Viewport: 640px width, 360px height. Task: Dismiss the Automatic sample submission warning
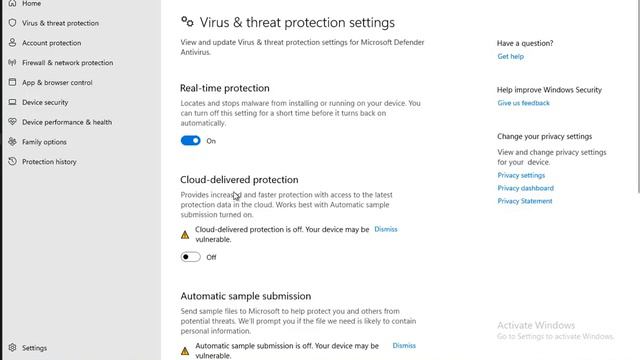[404, 345]
